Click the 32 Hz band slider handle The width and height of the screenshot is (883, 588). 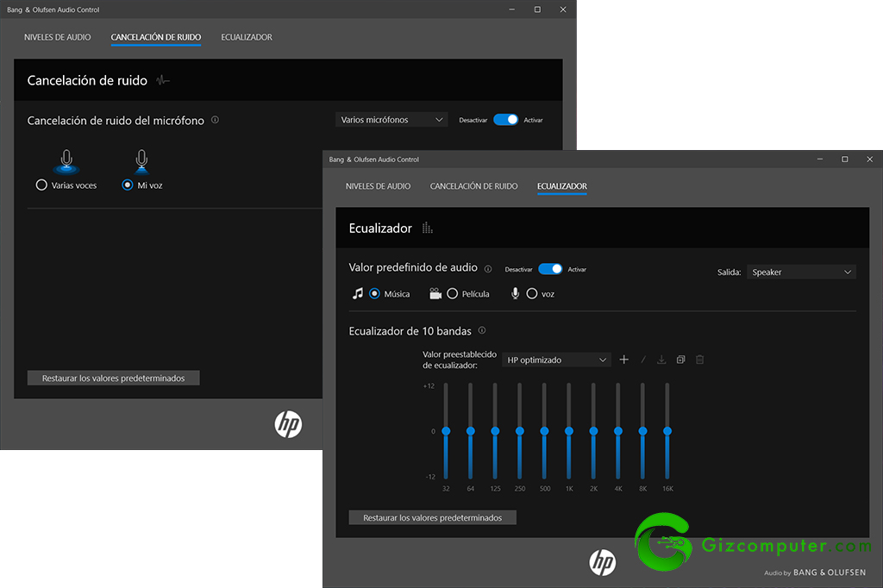[446, 431]
